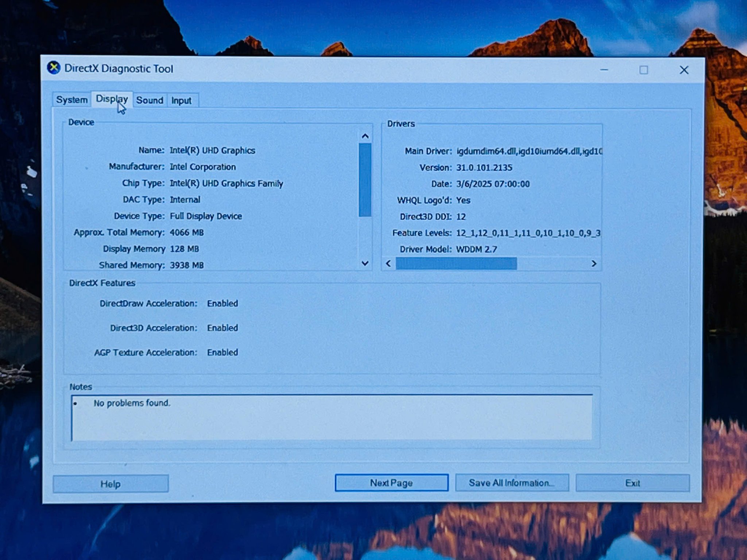Viewport: 747px width, 560px height.
Task: Click the WHQL Logo'd 'Yes' value
Action: 463,200
